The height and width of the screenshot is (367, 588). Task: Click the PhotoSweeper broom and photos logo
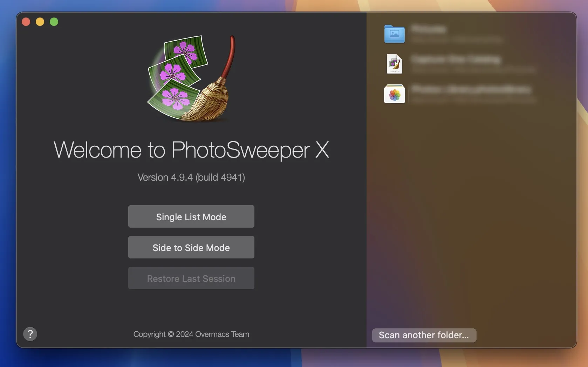tap(191, 78)
